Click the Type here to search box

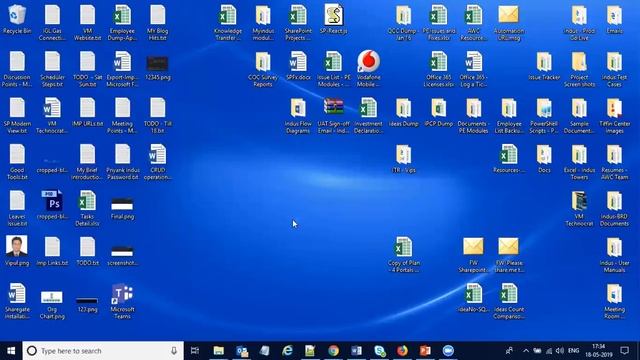(x=103, y=351)
